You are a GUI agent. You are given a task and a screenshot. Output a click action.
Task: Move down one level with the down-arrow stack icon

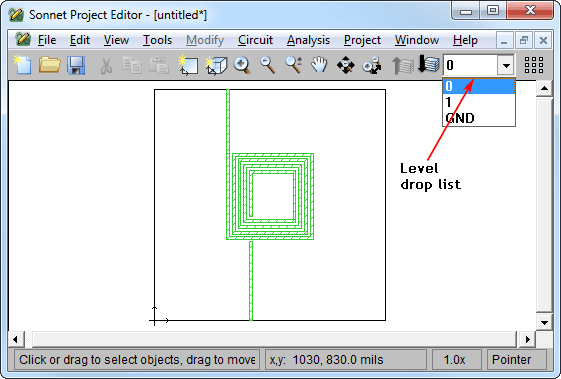[x=429, y=64]
